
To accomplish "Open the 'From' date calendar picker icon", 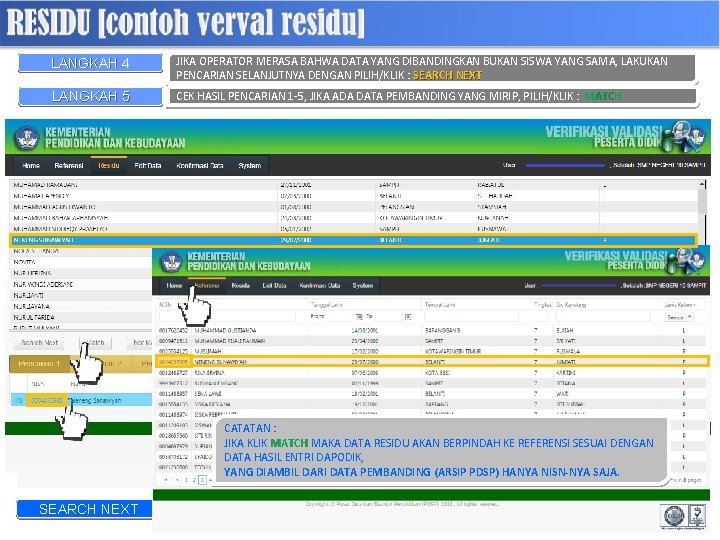I will pyautogui.click(x=359, y=316).
